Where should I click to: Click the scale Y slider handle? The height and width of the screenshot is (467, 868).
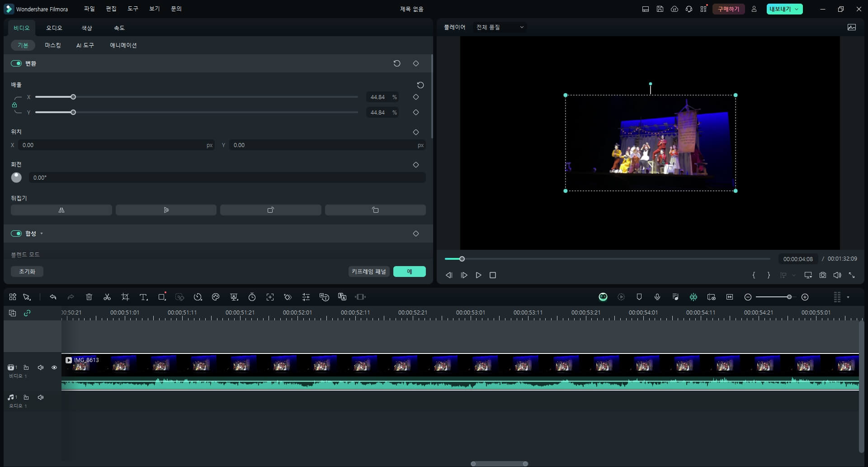click(73, 112)
